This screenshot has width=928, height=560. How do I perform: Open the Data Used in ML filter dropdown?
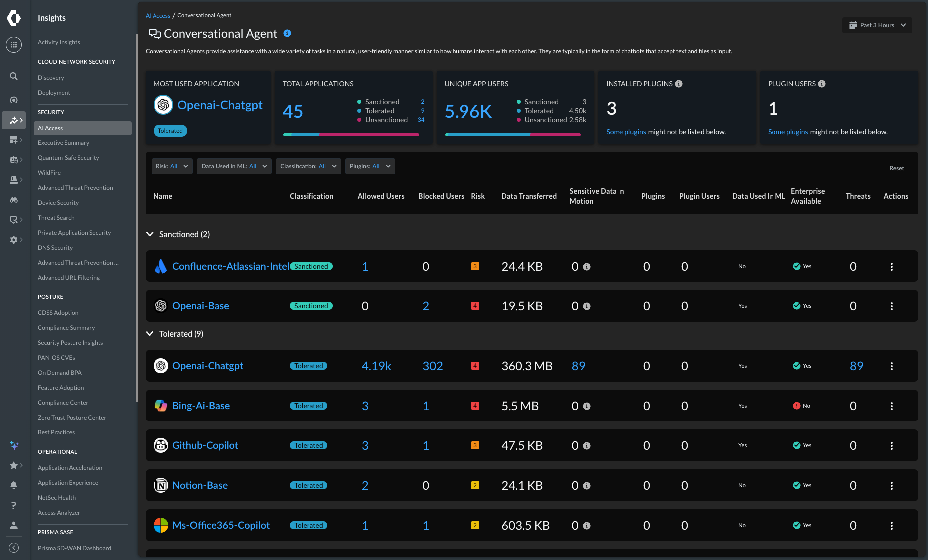coord(234,166)
